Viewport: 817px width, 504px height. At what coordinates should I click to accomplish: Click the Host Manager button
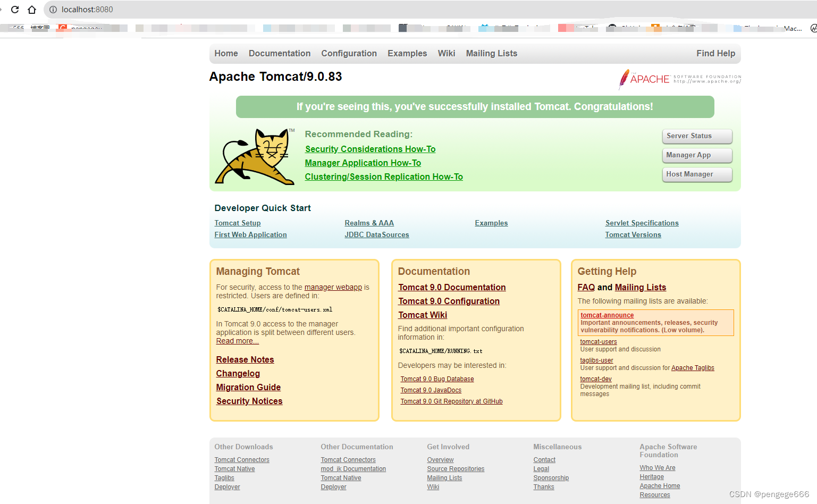[x=697, y=174]
